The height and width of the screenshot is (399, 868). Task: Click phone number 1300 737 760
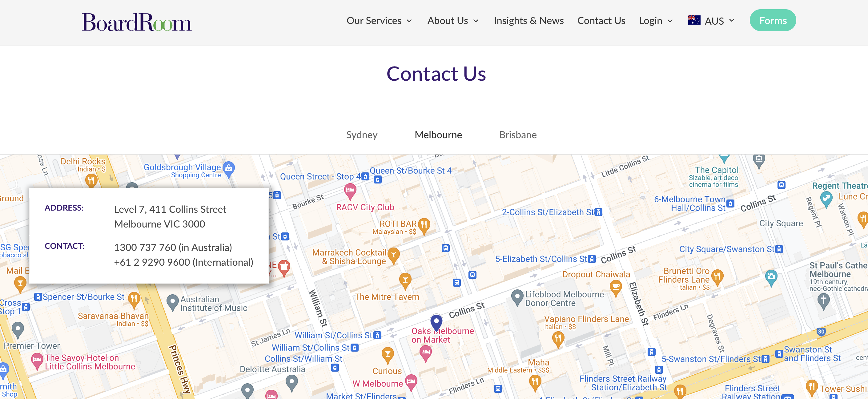[x=145, y=248]
